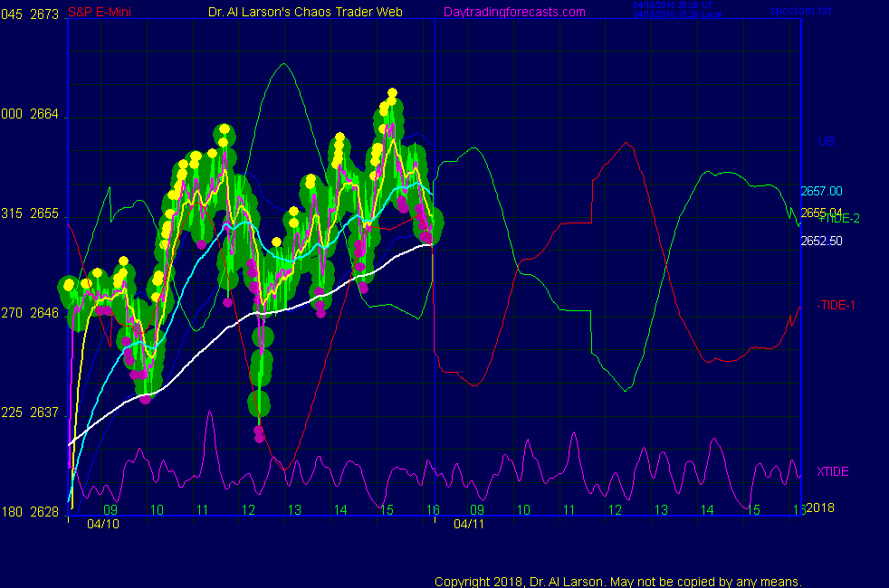Click the 04/11 date label on time axis
This screenshot has width=889, height=588.
(x=468, y=523)
